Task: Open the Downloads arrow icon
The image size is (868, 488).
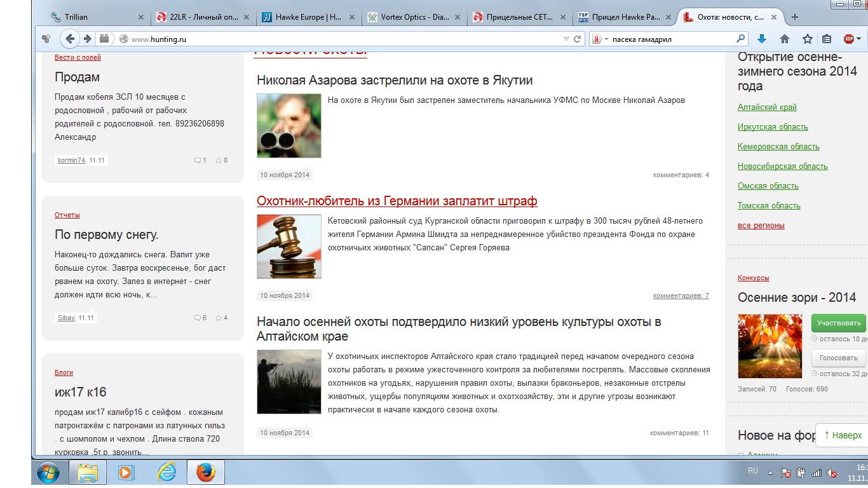Action: pyautogui.click(x=762, y=39)
